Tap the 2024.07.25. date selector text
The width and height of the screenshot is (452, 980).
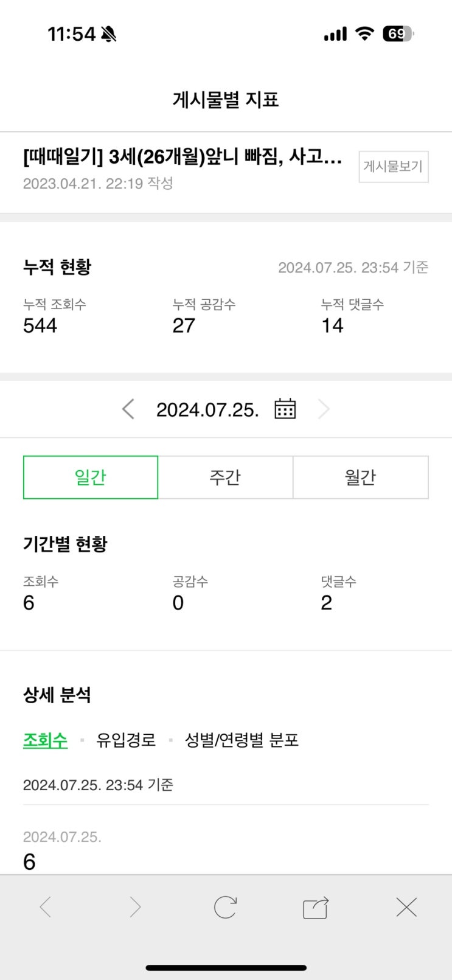pos(207,409)
